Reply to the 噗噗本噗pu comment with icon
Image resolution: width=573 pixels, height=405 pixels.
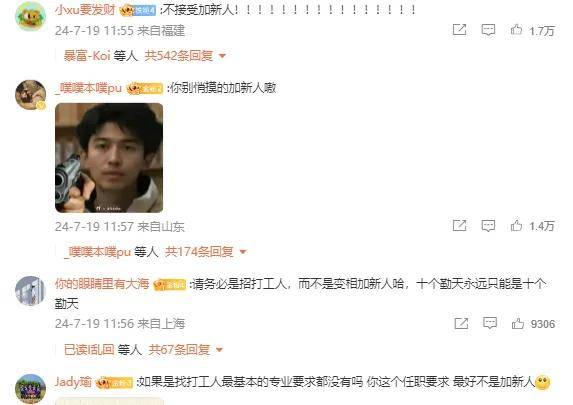tap(488, 226)
